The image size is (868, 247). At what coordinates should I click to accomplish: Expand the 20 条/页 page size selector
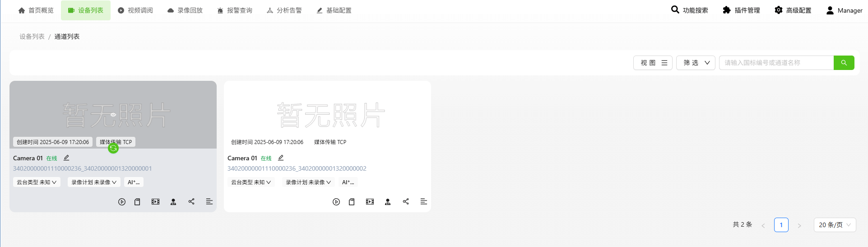[x=835, y=225]
